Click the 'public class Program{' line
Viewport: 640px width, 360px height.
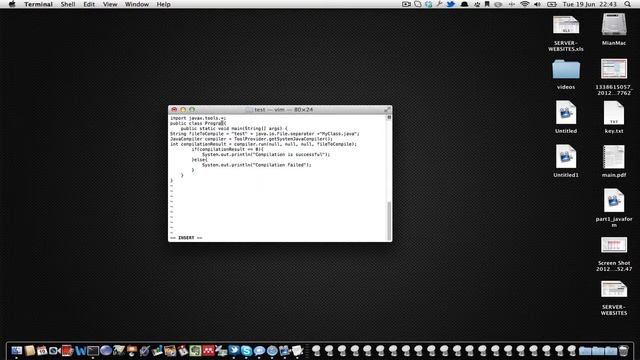(x=198, y=123)
